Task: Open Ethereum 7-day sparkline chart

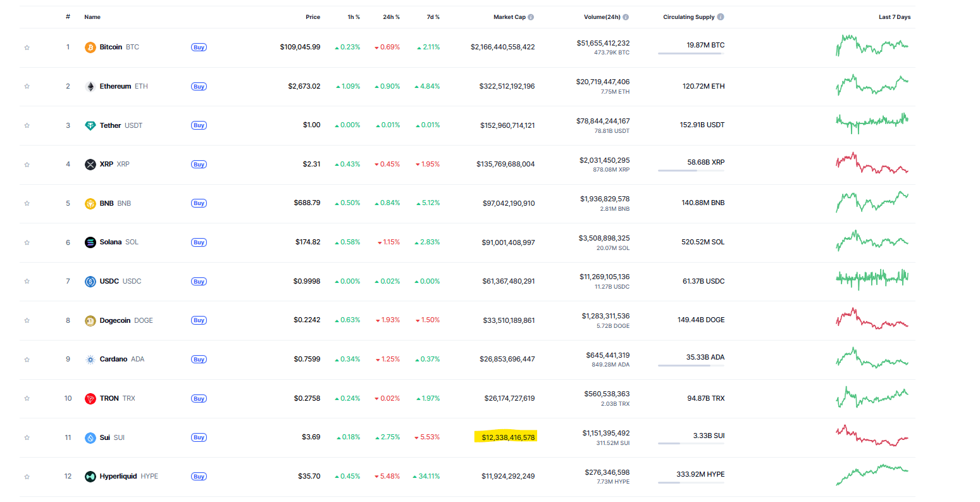Action: pyautogui.click(x=872, y=85)
